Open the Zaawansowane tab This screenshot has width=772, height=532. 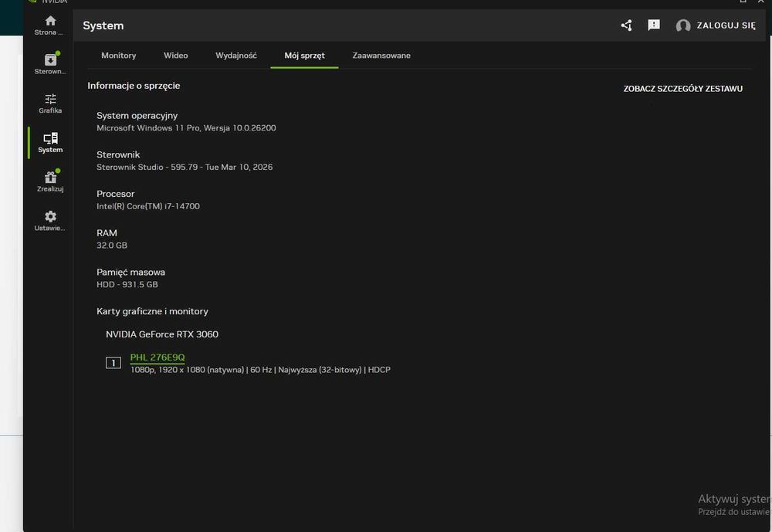[381, 56]
